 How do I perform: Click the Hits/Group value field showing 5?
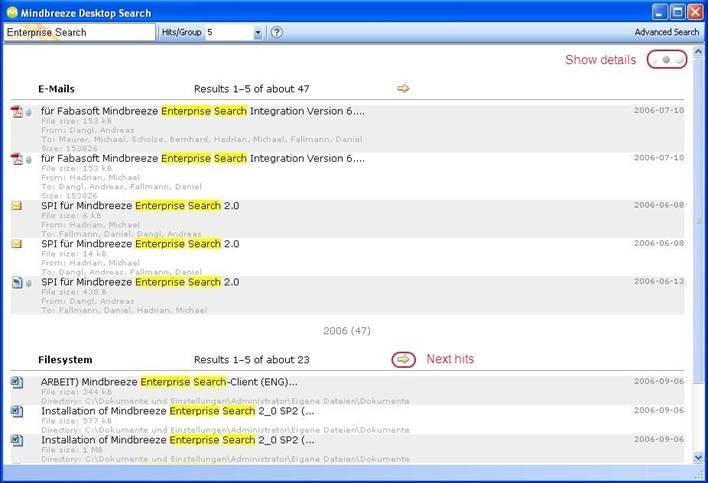click(x=229, y=33)
